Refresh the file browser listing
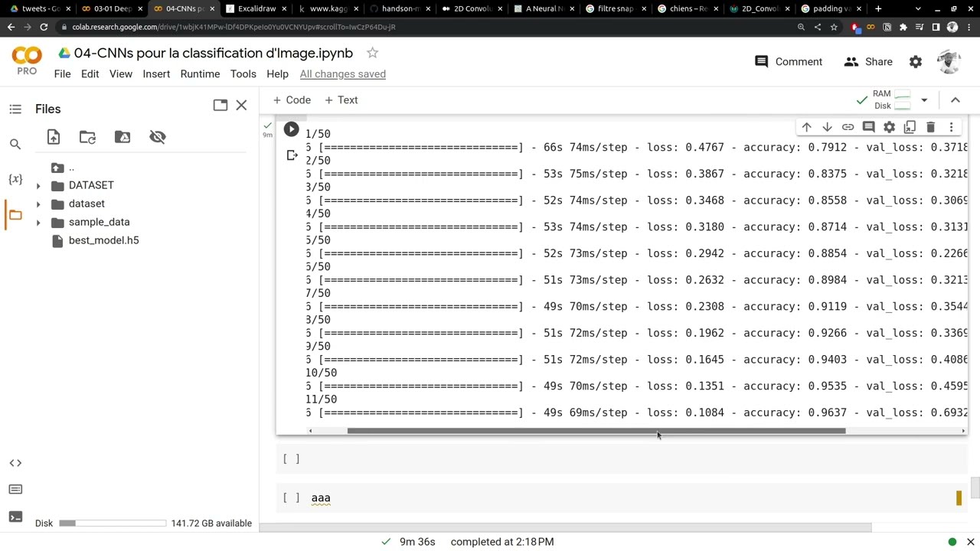This screenshot has height=551, width=980. (87, 137)
